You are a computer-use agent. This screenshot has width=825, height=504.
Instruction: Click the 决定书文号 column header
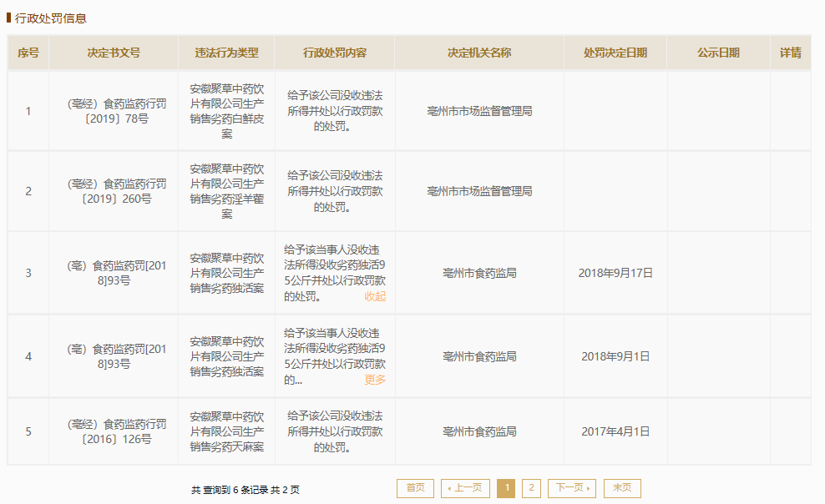[x=114, y=53]
